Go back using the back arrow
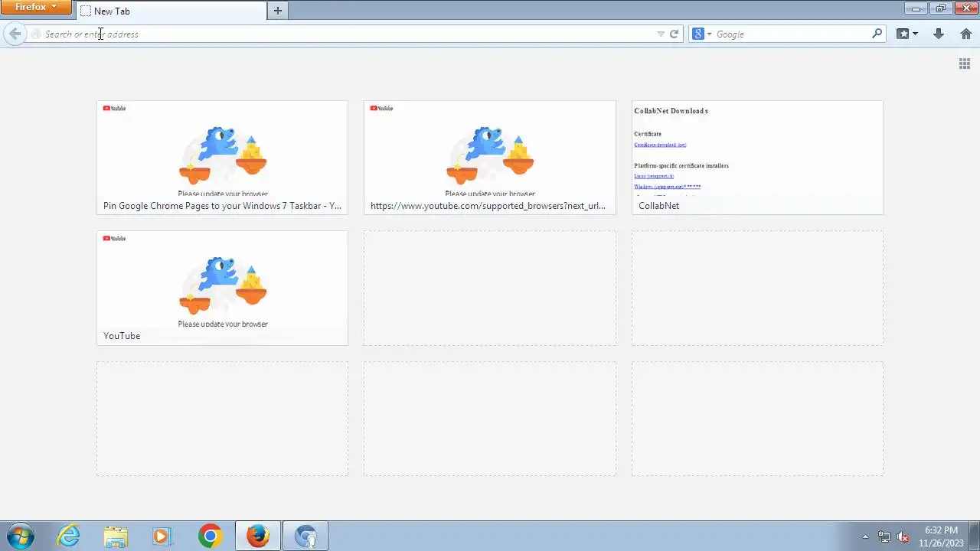The width and height of the screenshot is (980, 551). tap(15, 34)
